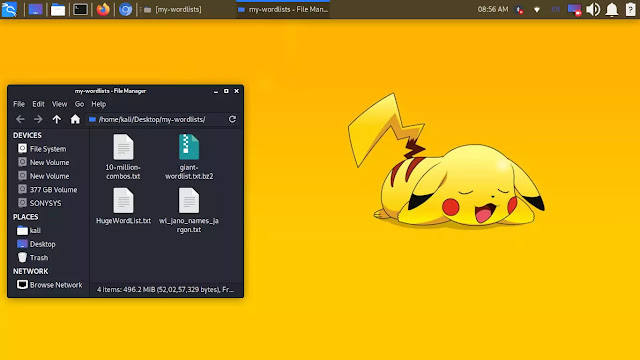Open the terminal emulator from top panel
This screenshot has height=360, width=640.
point(80,9)
